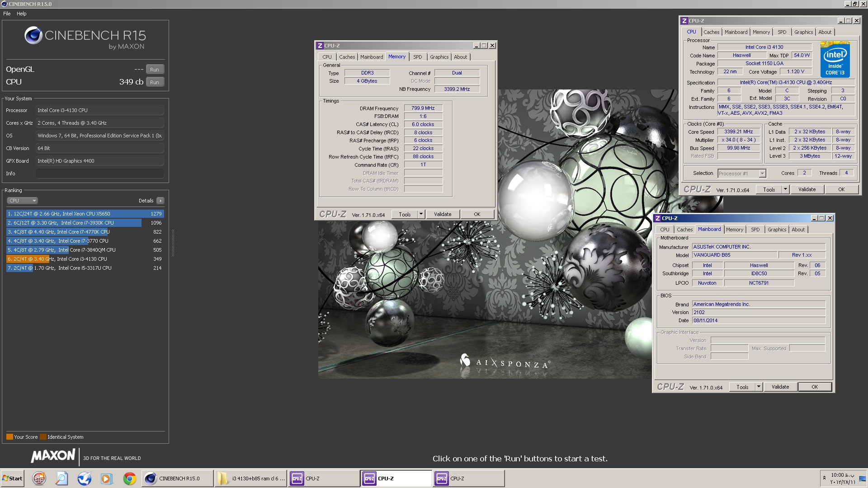The height and width of the screenshot is (488, 868).
Task: Open the taskbar folder i3 4130+b85
Action: (251, 479)
